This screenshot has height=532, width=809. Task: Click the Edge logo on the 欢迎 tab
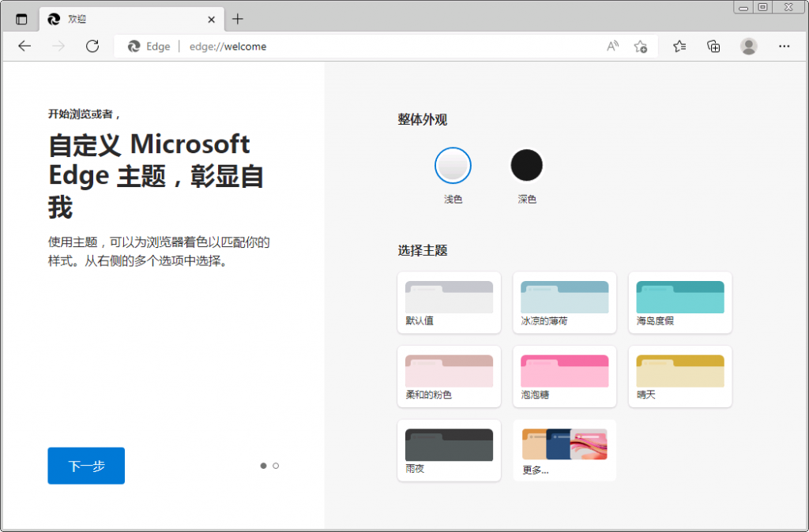pos(54,20)
